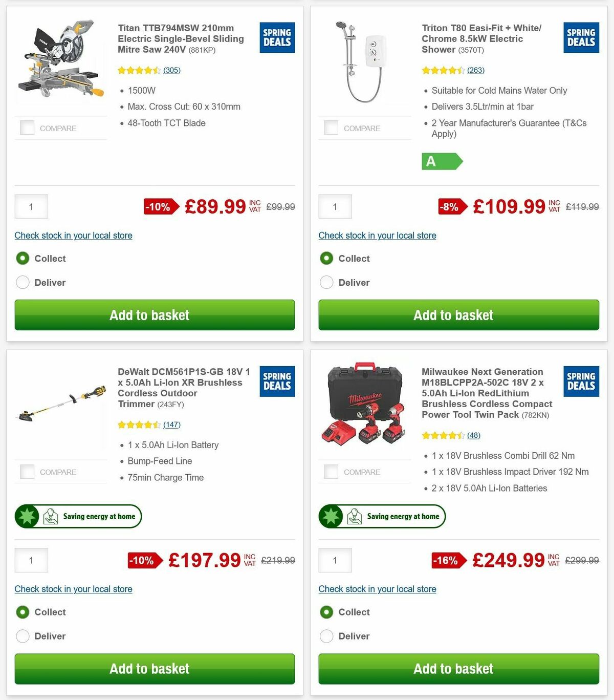Click the Saving energy at home badge for the Milwaukee twin pack
The width and height of the screenshot is (614, 700).
(382, 516)
